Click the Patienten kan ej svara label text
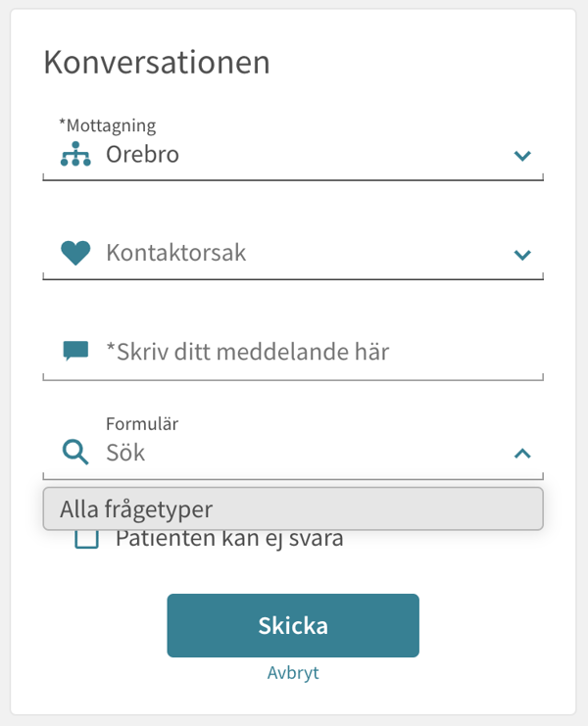 tap(229, 540)
